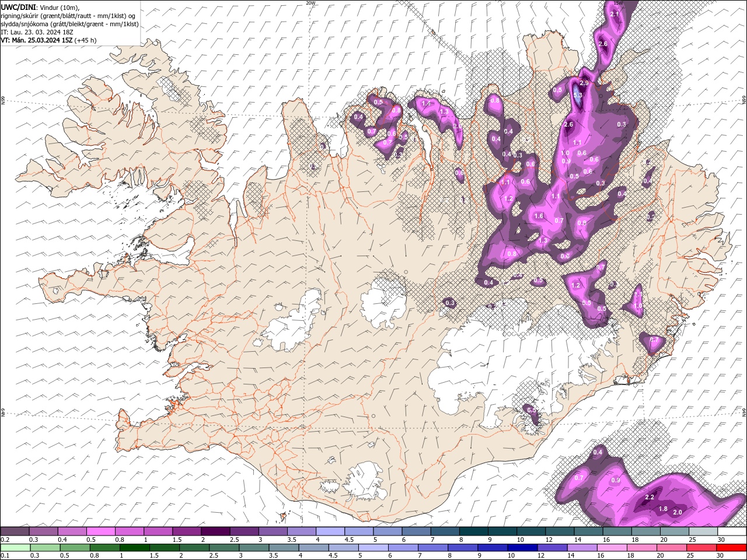Click the 0.8 label in the lower legend row
Screen dimensions: 747x560
(x=94, y=556)
